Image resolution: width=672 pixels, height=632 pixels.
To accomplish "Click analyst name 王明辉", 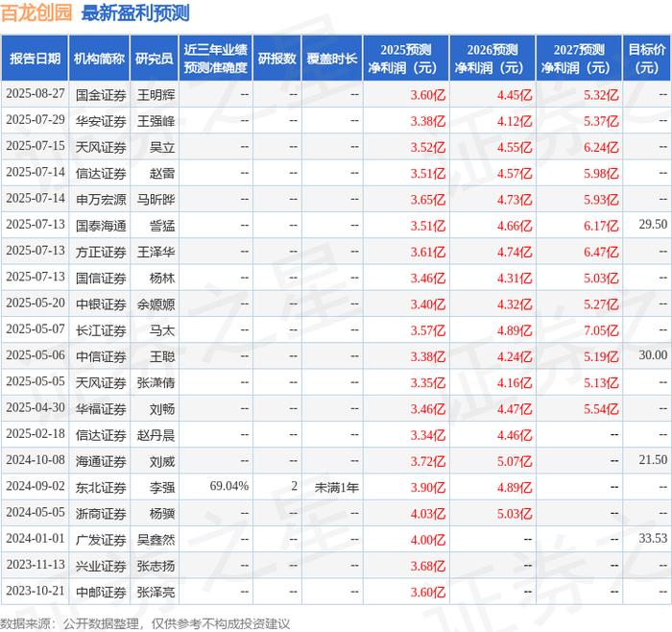I will click(x=156, y=95).
